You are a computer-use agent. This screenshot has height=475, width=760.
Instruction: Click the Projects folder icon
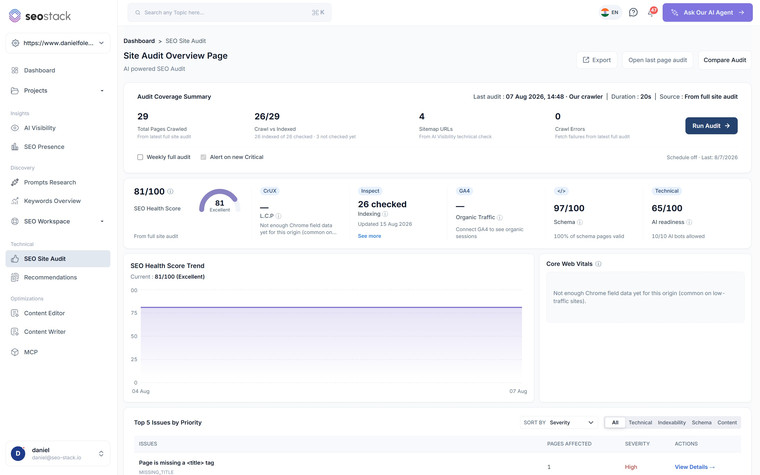[x=15, y=91]
